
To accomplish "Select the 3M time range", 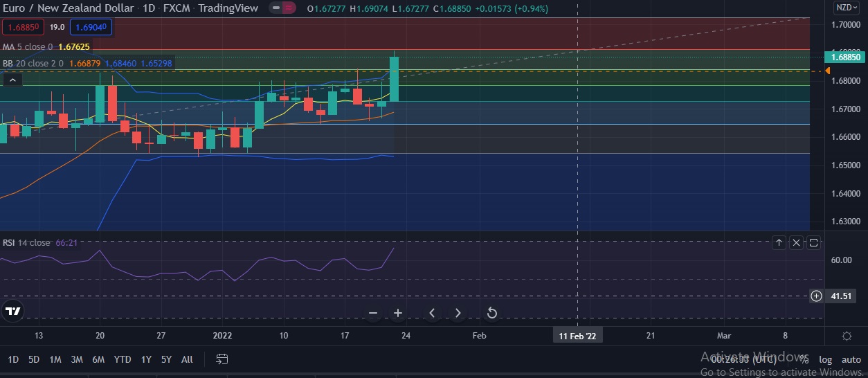I will click(x=77, y=359).
